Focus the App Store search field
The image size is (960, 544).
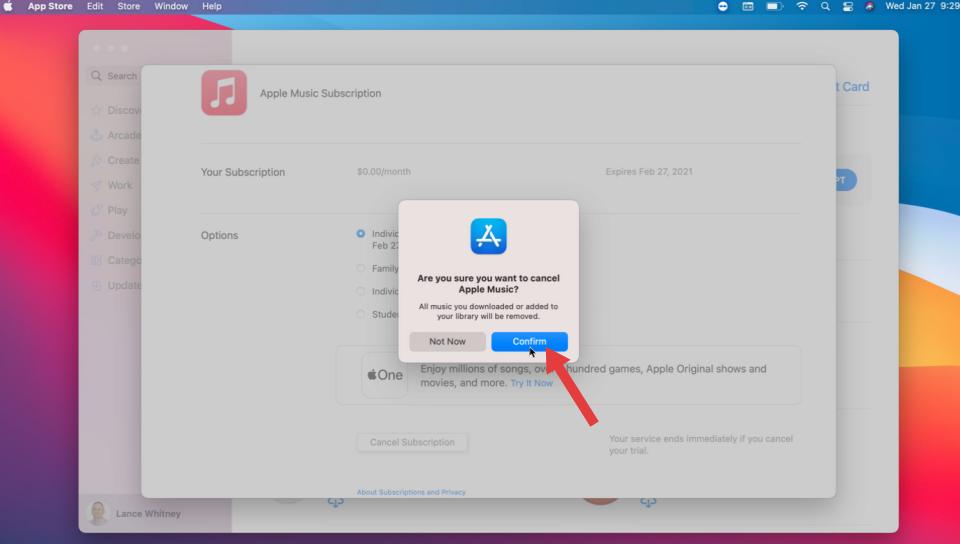[x=116, y=76]
